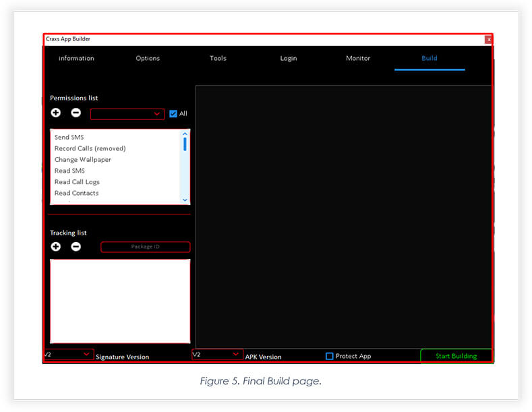Screen dimensions: 532x412
Task: Select Read SMS permission
Action: 69,171
